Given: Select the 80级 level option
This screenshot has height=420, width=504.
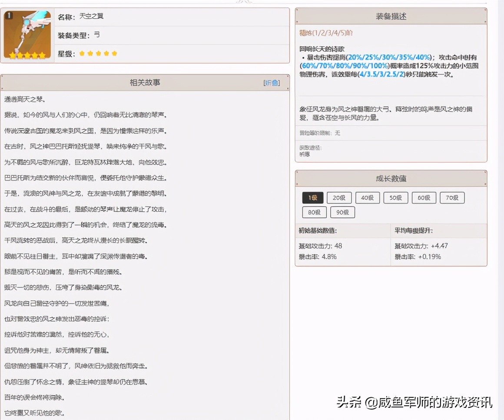Looking at the screenshot, I should pos(314,212).
